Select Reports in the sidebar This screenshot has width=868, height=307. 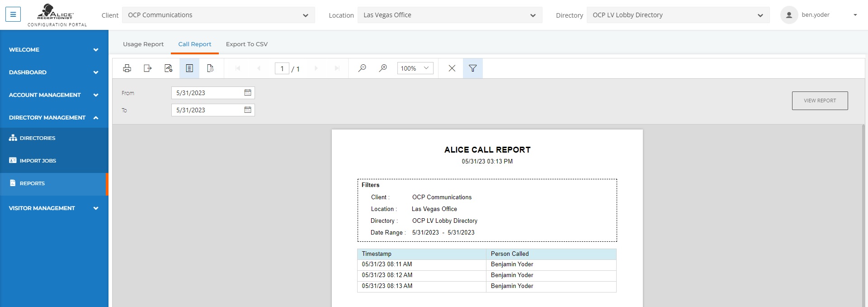pyautogui.click(x=54, y=183)
